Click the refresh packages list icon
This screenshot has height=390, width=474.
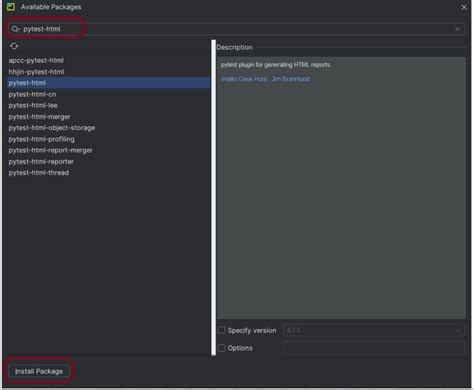coord(14,46)
